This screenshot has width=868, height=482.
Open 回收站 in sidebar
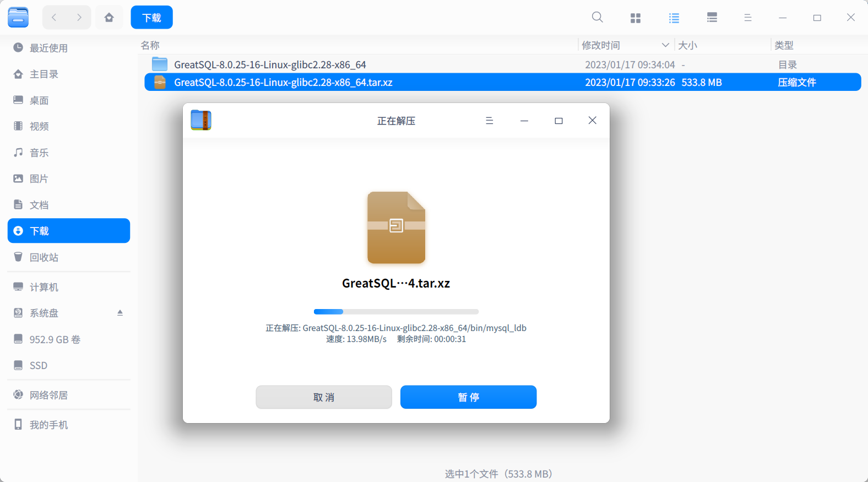pyautogui.click(x=69, y=257)
